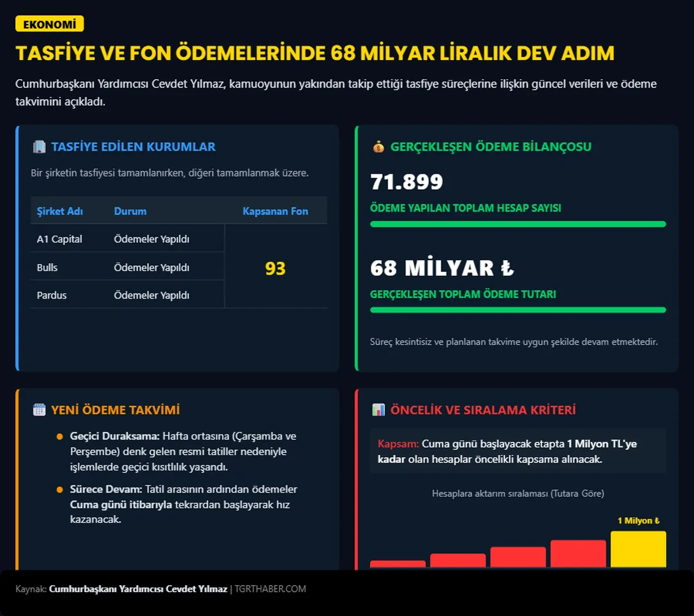Click the calendar icon beside YENİ ÖDEME TAKVİMİ
The width and height of the screenshot is (694, 616).
point(39,410)
